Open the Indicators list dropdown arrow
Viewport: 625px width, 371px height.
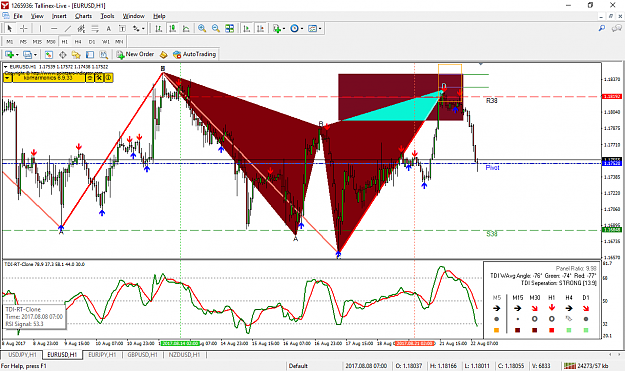pos(283,29)
